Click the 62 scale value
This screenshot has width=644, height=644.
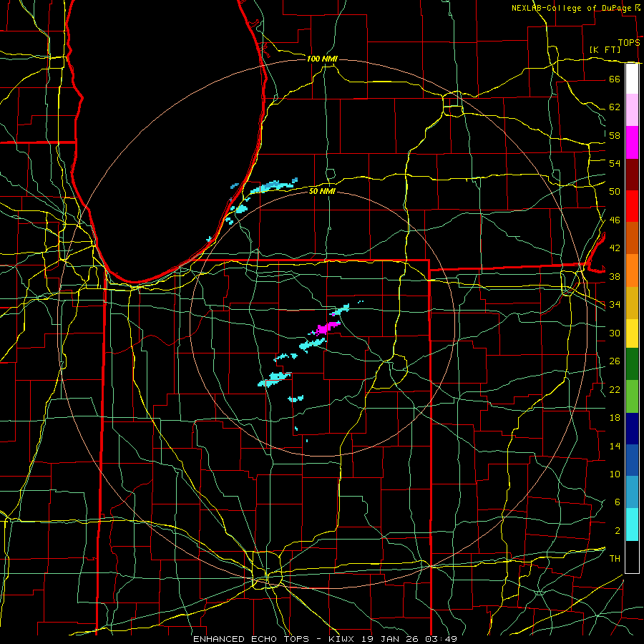coord(615,107)
